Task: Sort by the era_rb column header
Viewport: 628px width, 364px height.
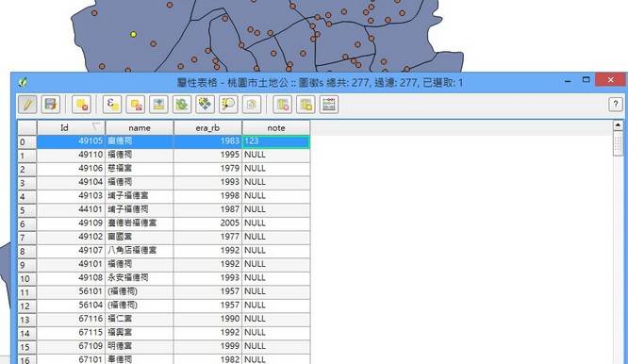Action: click(207, 127)
